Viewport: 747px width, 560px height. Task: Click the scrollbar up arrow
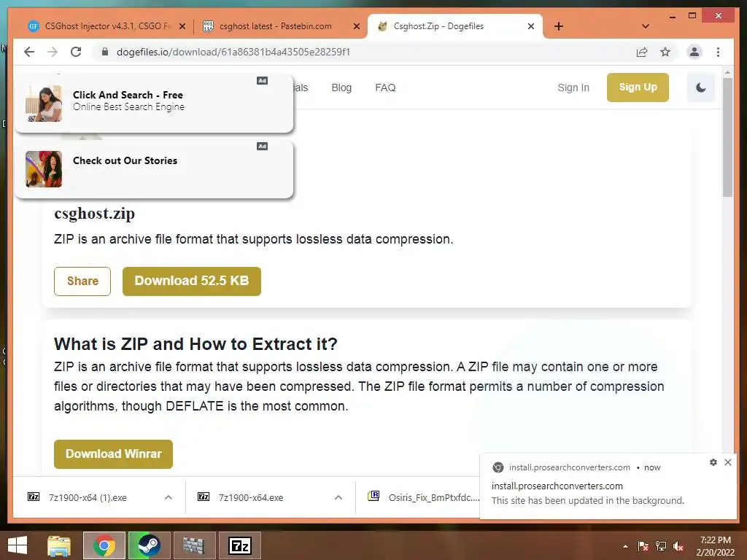click(727, 72)
